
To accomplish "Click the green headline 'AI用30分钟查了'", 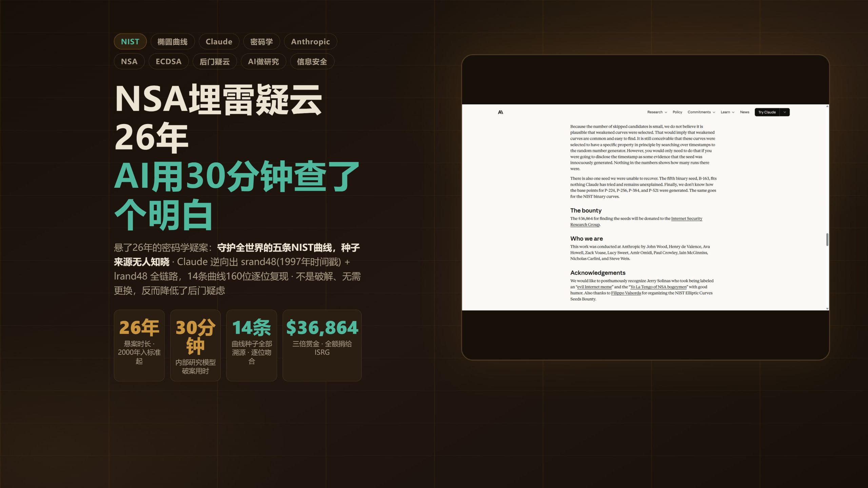I will click(x=237, y=177).
